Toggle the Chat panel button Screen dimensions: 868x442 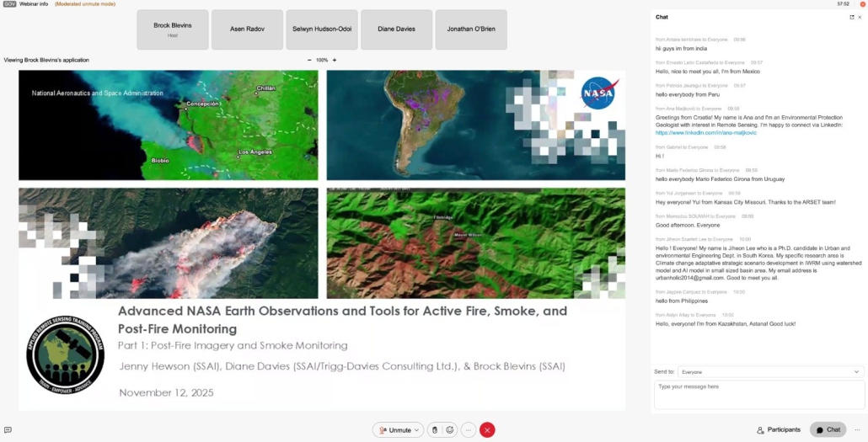click(x=828, y=429)
